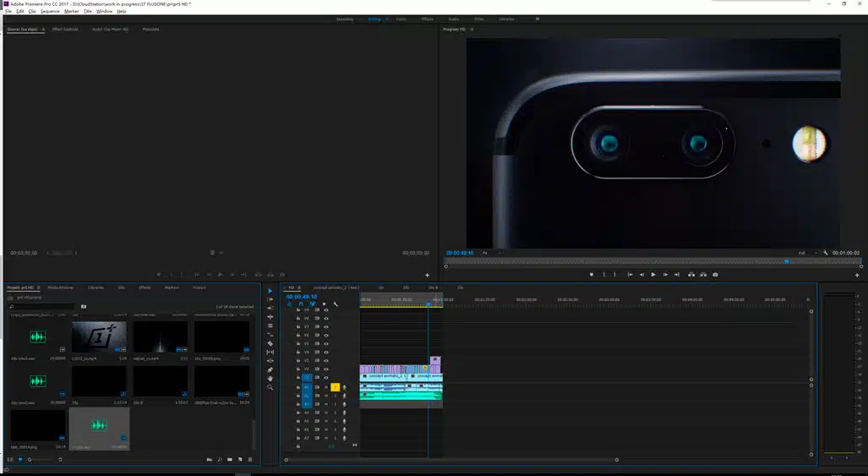The height and width of the screenshot is (476, 868).
Task: Play the sequence in the Program monitor
Action: click(653, 275)
